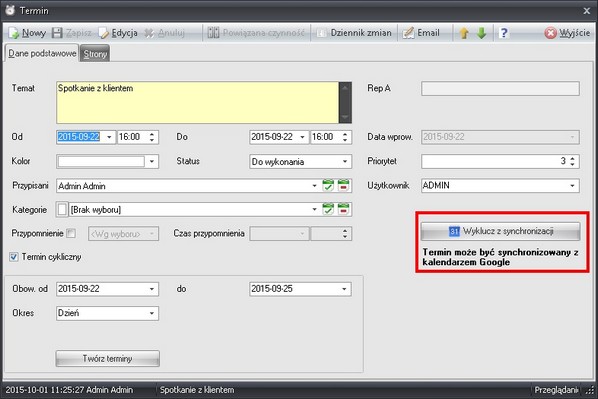Screen dimensions: 598x399
Task: Click the Rep A input field
Action: tap(500, 88)
